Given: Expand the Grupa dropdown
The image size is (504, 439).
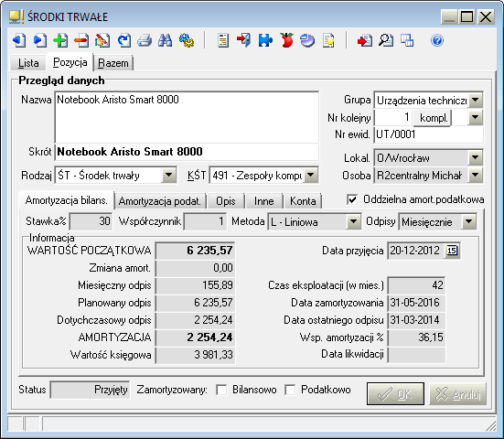Looking at the screenshot, I should [x=476, y=101].
